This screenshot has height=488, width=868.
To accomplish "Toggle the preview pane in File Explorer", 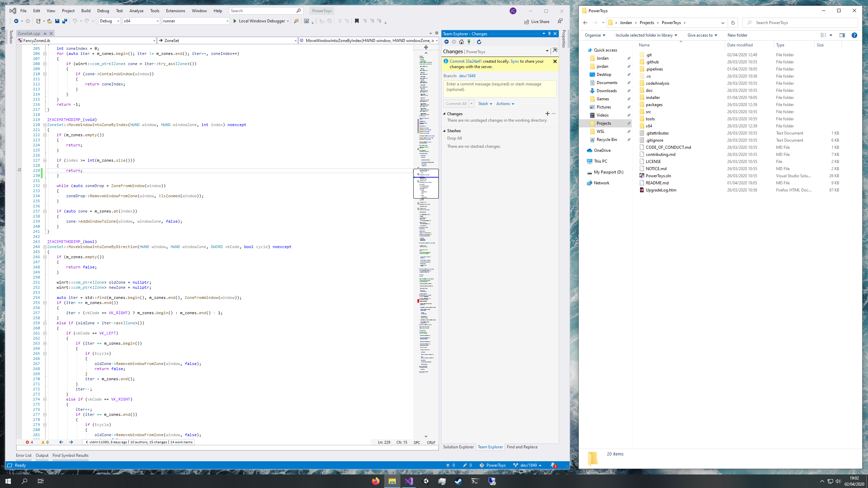I will [842, 35].
